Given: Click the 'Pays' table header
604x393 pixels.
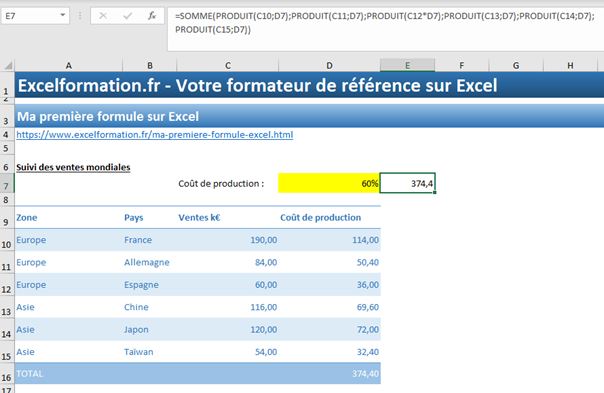Looking at the screenshot, I should [x=133, y=218].
